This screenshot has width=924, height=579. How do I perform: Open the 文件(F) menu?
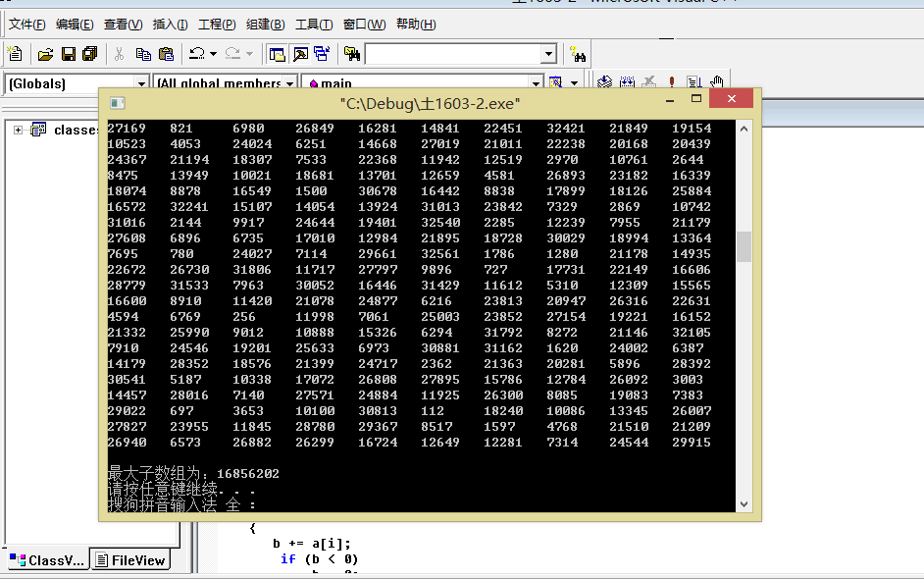pos(27,25)
